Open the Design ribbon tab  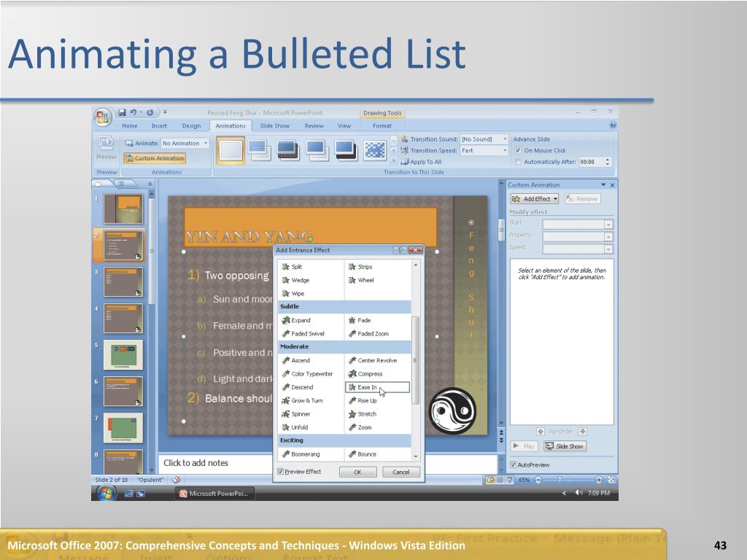pyautogui.click(x=191, y=125)
